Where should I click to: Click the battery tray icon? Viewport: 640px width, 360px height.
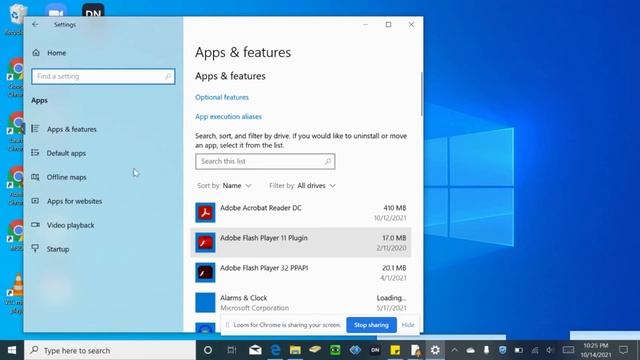coord(518,350)
